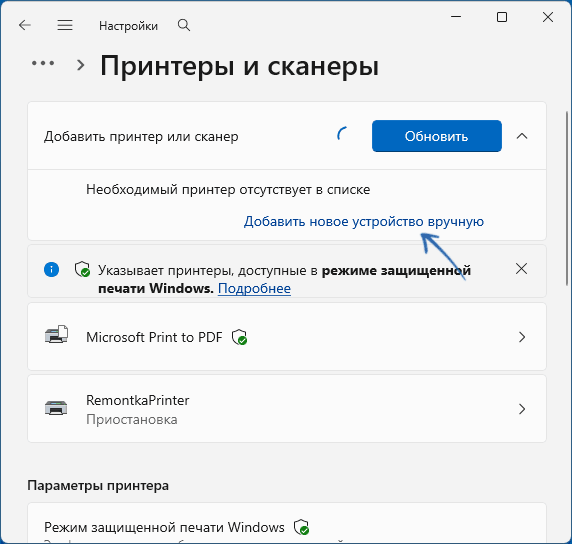Image resolution: width=572 pixels, height=544 pixels.
Task: Expand the breadcrumb ellipsis
Action: [x=43, y=63]
